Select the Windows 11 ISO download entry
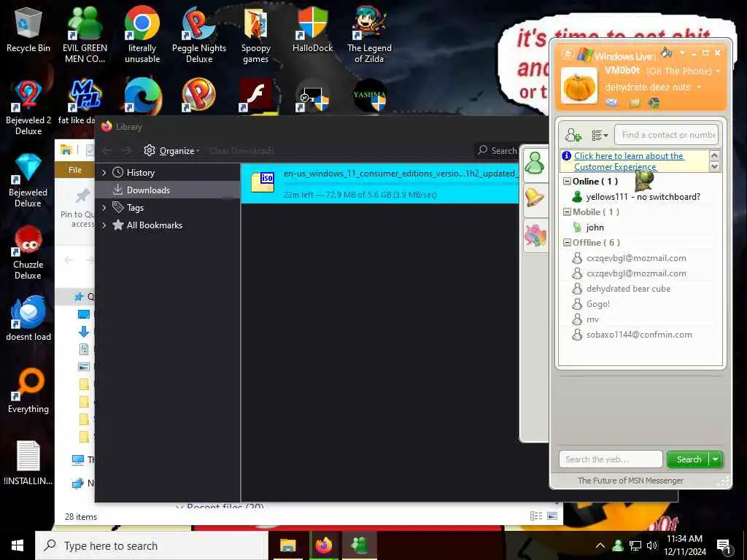This screenshot has width=747, height=560. tap(380, 183)
